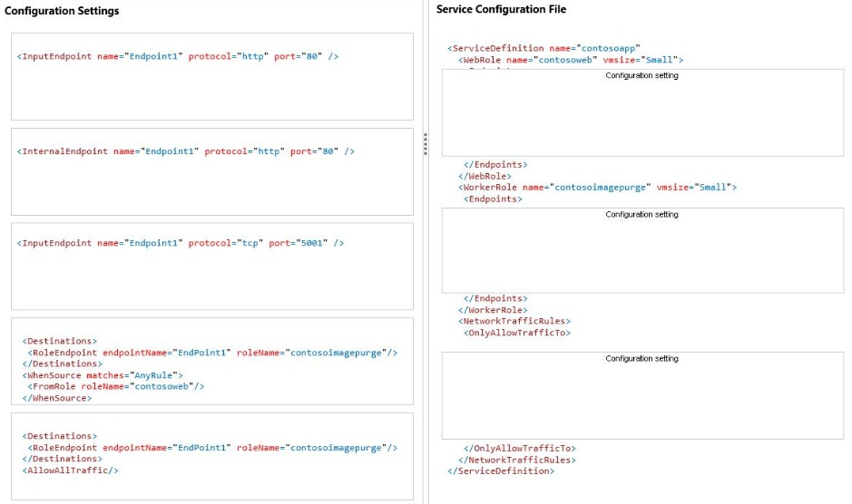Click the WebRole Endpoints configuration setting drop area

click(x=642, y=113)
